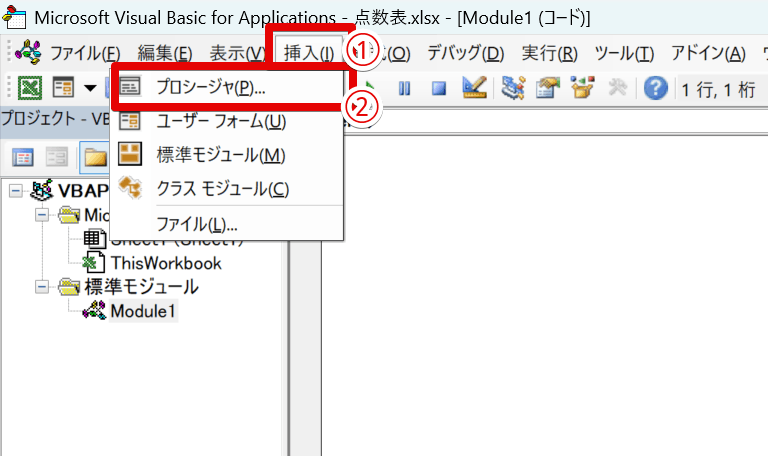
Task: Open the 実行(R) menu
Action: [x=550, y=53]
